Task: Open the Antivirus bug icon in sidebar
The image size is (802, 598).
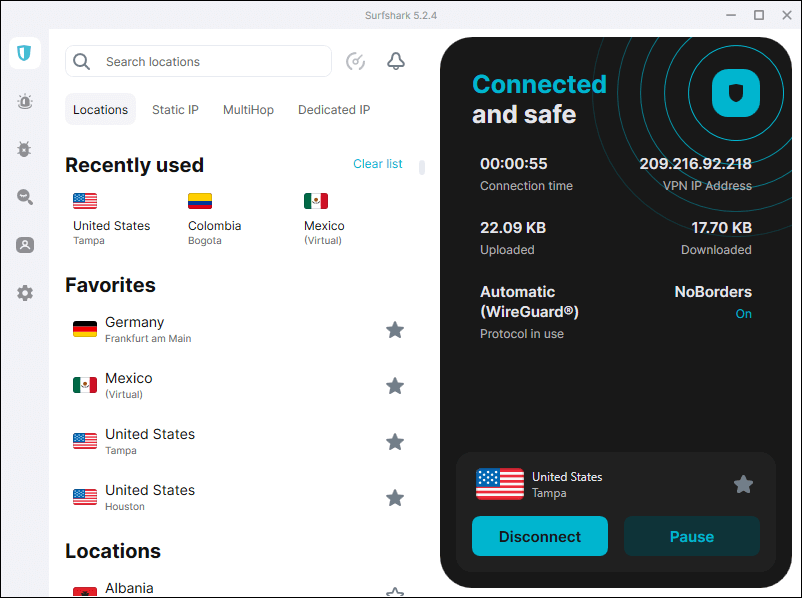Action: (24, 149)
